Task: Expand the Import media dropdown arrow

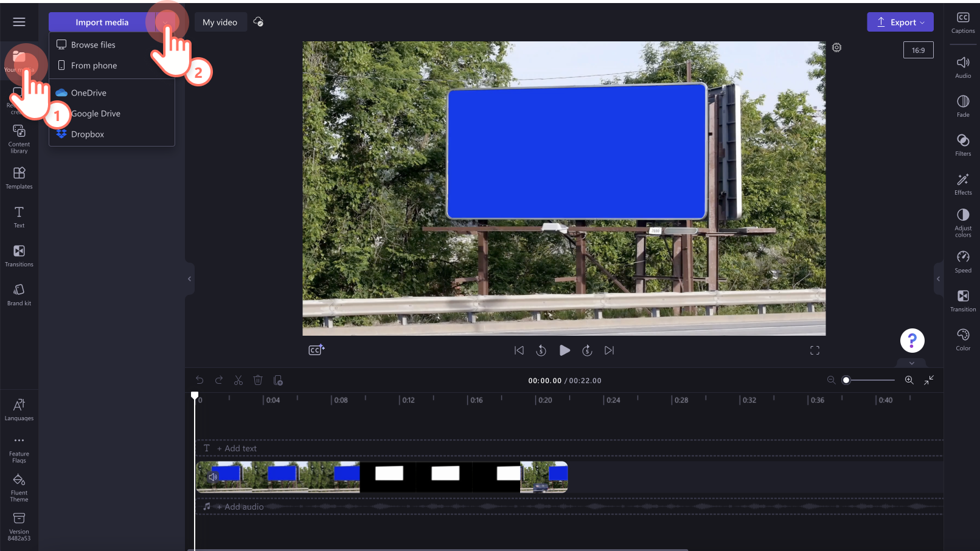Action: click(165, 22)
